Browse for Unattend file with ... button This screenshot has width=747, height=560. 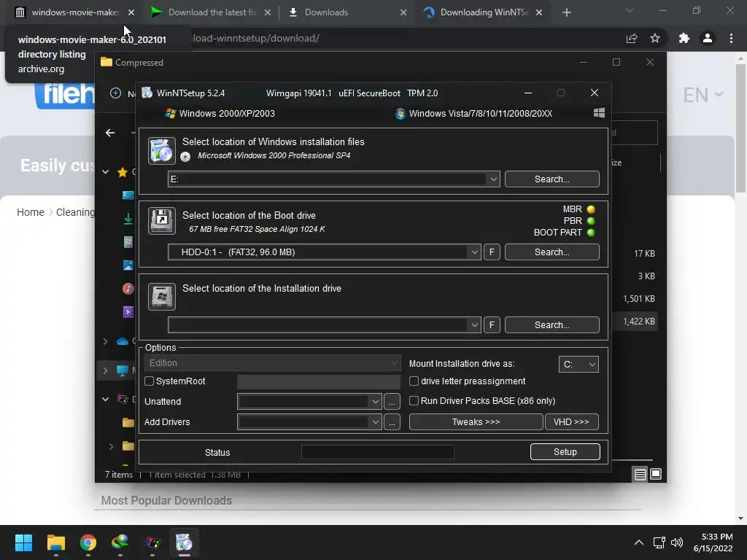click(392, 402)
